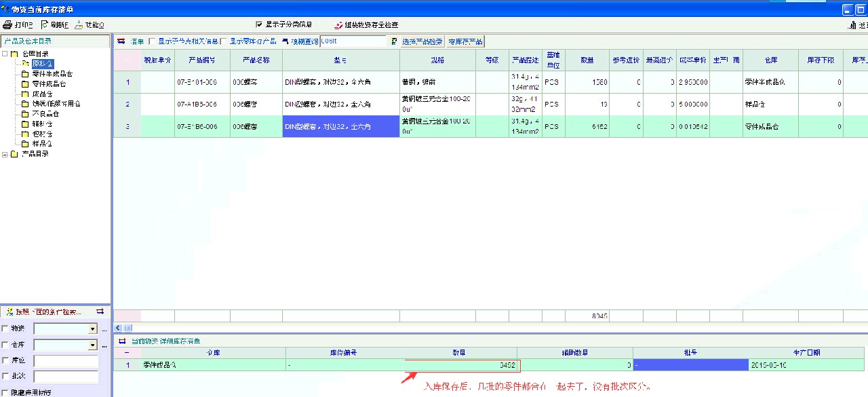
Task: Open the 功能 (Function) toolbar icon
Action: (x=79, y=25)
